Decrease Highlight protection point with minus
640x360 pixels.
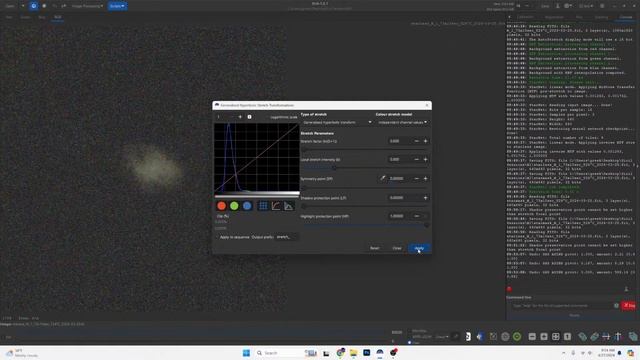point(416,216)
